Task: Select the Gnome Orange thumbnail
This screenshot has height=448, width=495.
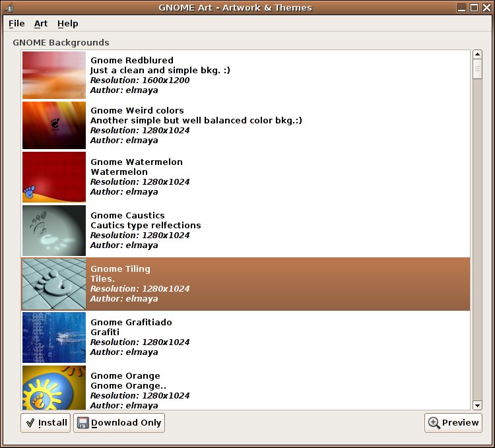Action: click(x=54, y=388)
